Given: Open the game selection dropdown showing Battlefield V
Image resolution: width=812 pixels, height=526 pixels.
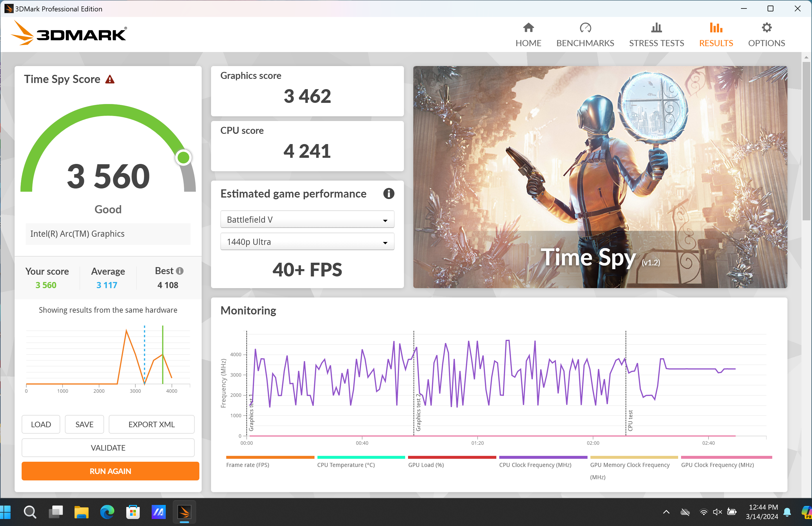Looking at the screenshot, I should click(x=307, y=219).
